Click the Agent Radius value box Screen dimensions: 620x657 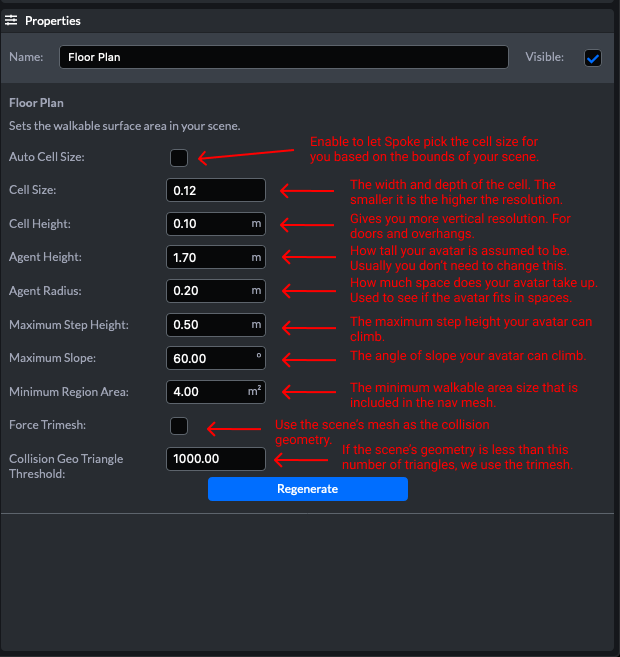(x=208, y=291)
